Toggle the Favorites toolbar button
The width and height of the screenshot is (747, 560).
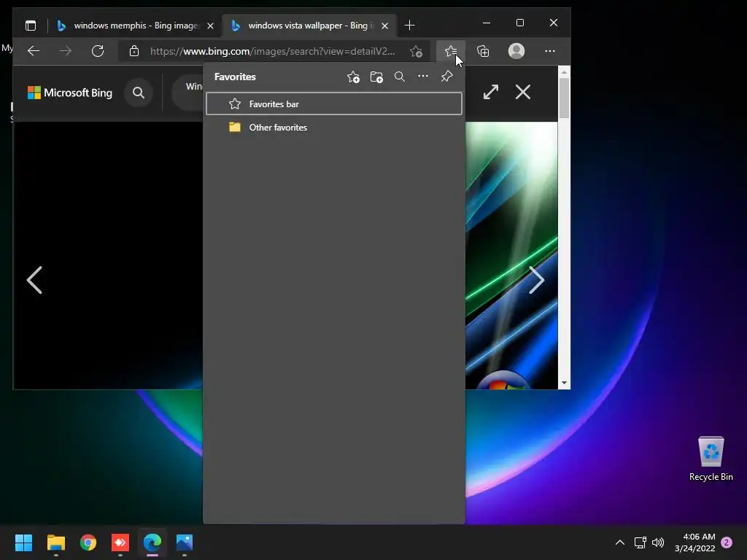(x=451, y=51)
